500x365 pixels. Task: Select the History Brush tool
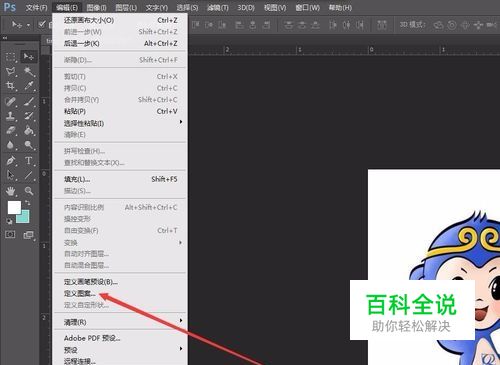point(29,116)
